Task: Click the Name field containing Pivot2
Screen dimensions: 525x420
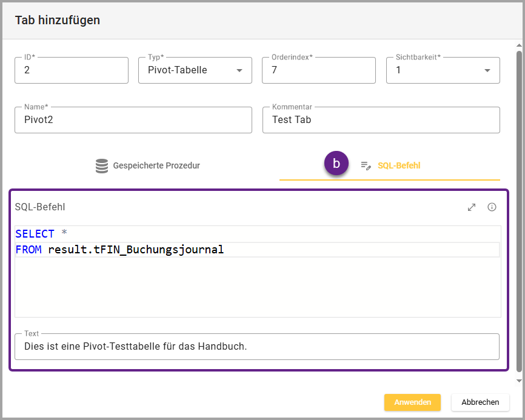Action: pyautogui.click(x=133, y=120)
